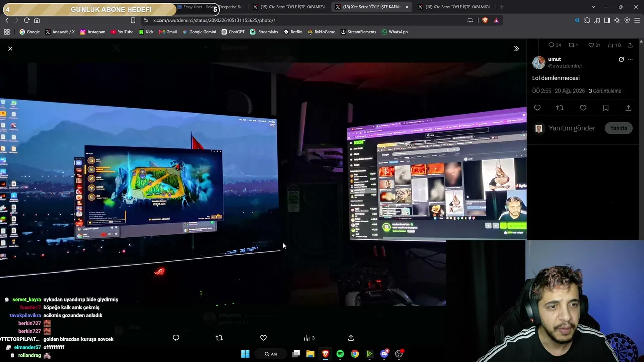
Task: Click the share icon below the photo
Action: click(x=351, y=338)
